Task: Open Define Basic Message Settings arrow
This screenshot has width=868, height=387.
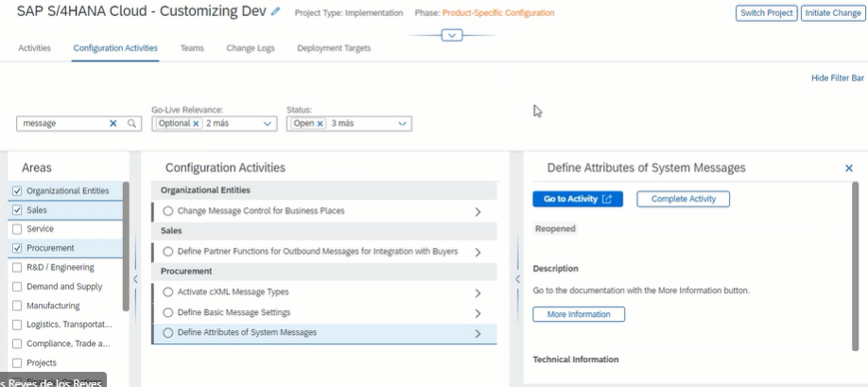Action: pyautogui.click(x=477, y=313)
